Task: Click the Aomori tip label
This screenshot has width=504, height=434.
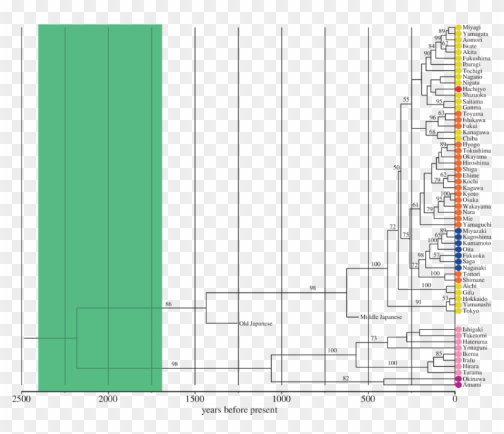Action: pos(472,40)
